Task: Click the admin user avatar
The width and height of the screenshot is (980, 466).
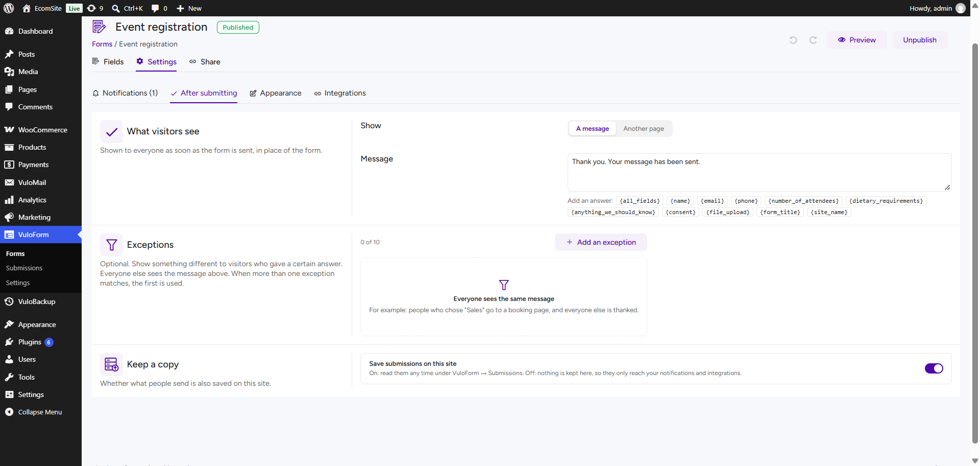Action: point(961,8)
